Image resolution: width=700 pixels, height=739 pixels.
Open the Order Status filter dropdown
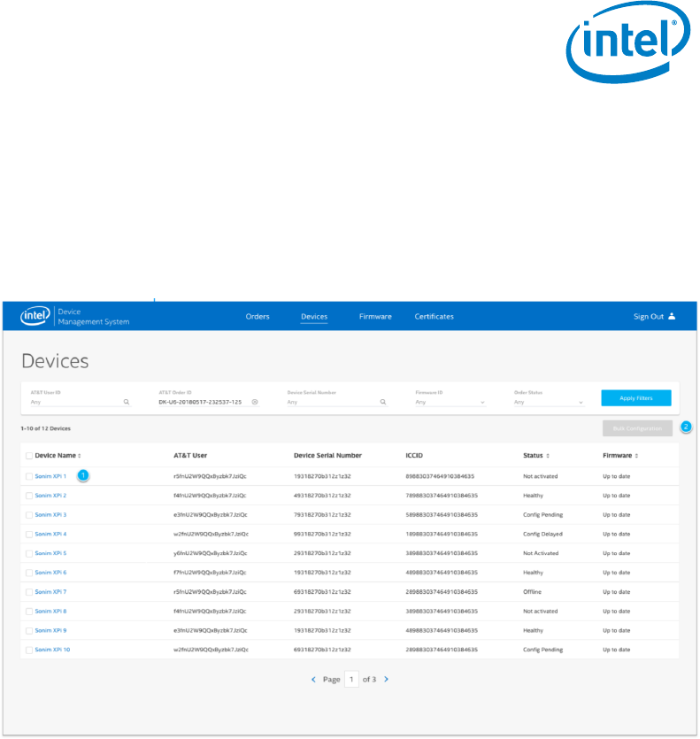pos(550,402)
